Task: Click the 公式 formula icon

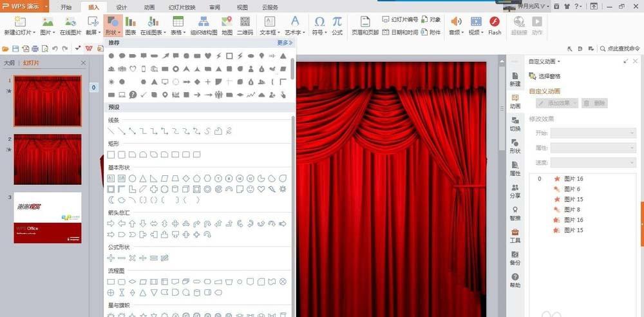Action: pyautogui.click(x=337, y=26)
